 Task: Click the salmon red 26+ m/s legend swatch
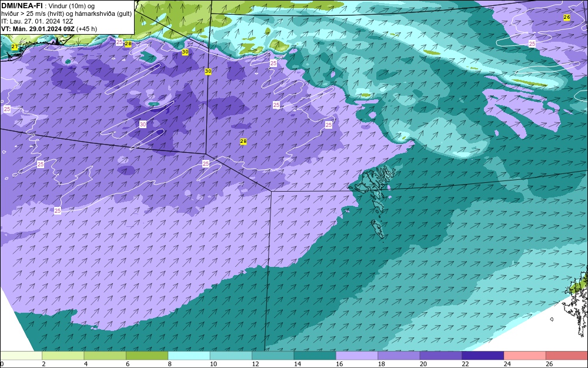[567, 356]
